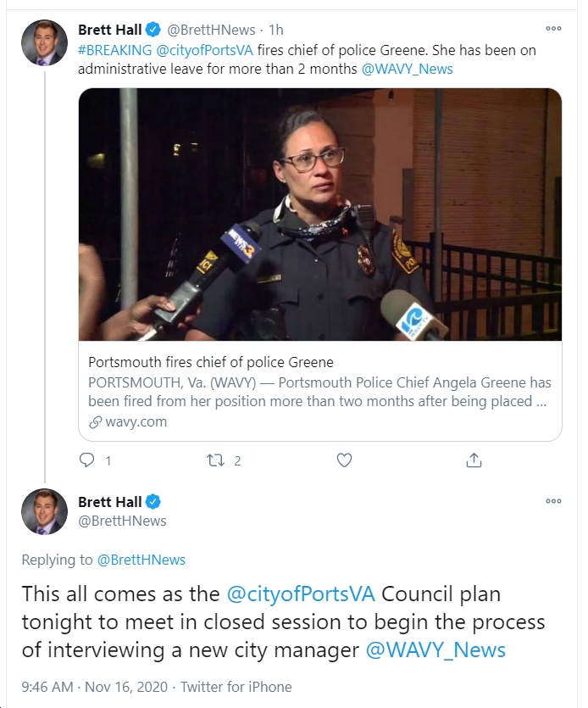Screen dimensions: 588x708
Task: Click Brett Hall's top profile picture
Action: (x=44, y=42)
